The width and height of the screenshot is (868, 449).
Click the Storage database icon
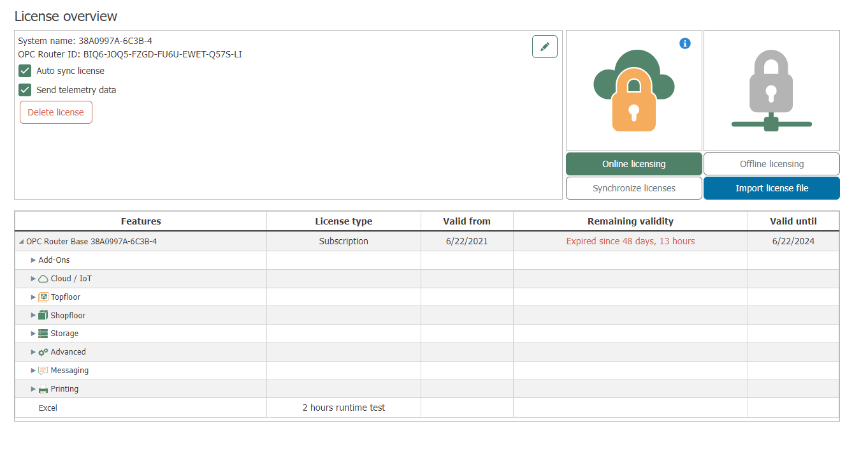pos(43,334)
